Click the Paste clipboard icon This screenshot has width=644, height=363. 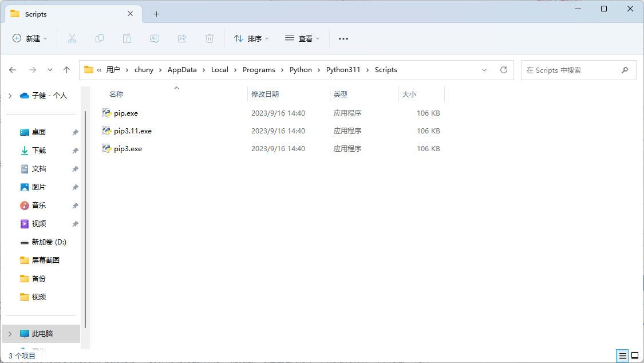127,38
